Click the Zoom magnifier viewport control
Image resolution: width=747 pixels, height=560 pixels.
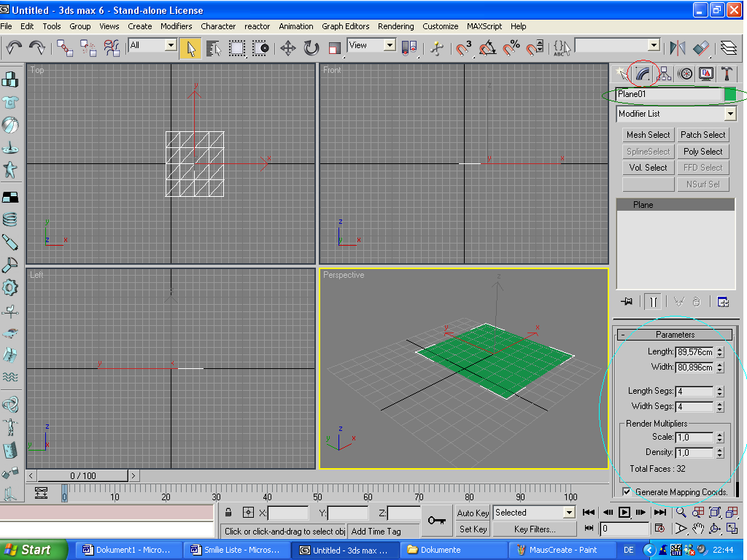[x=681, y=513]
